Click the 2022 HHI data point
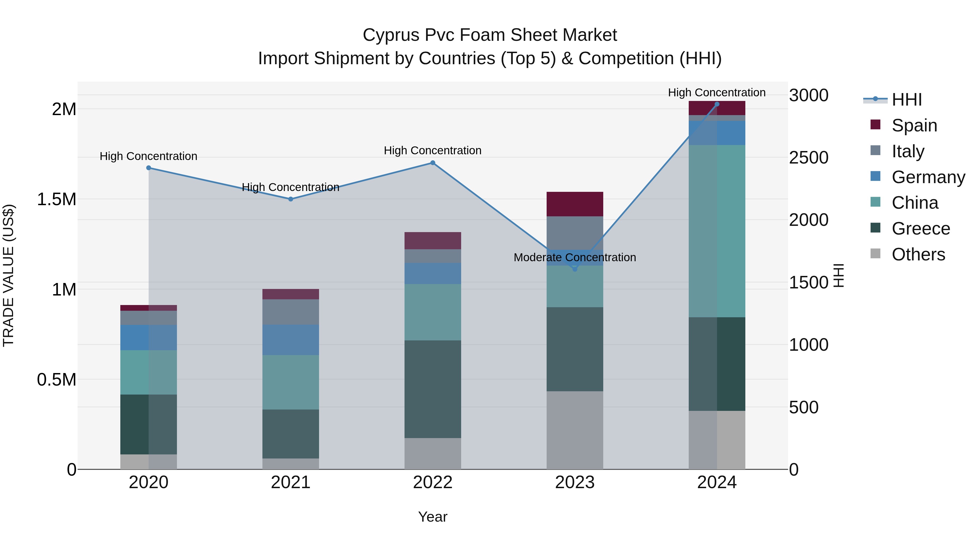This screenshot has height=551, width=980. (433, 163)
